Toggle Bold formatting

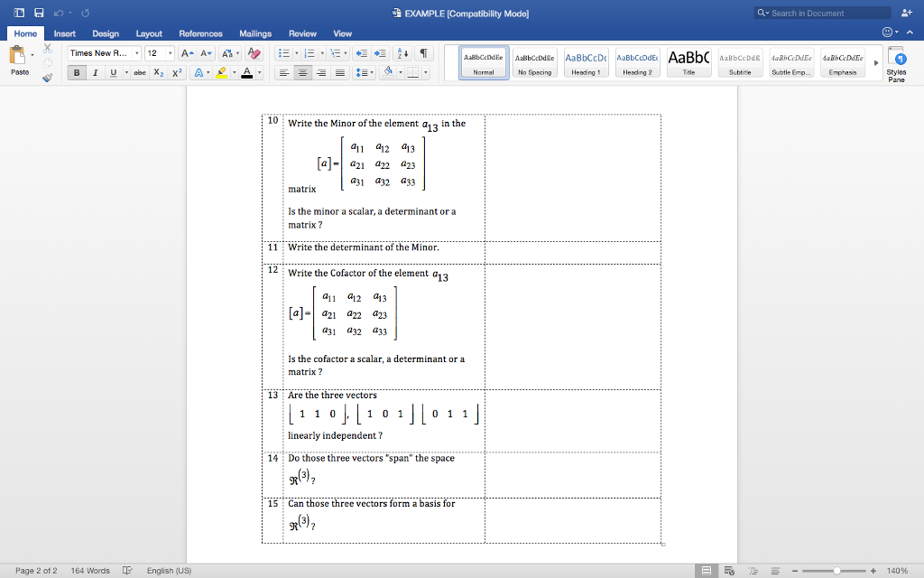[77, 72]
